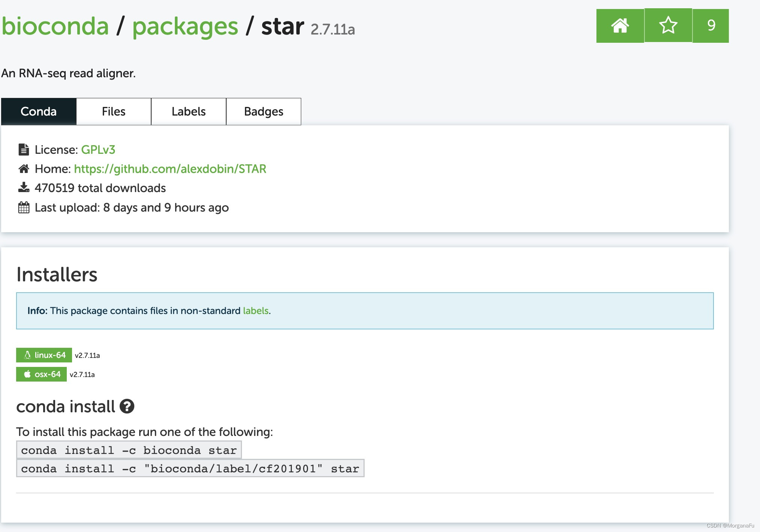The image size is (760, 532).
Task: Click the linux-64 penguin badge
Action: pyautogui.click(x=44, y=355)
